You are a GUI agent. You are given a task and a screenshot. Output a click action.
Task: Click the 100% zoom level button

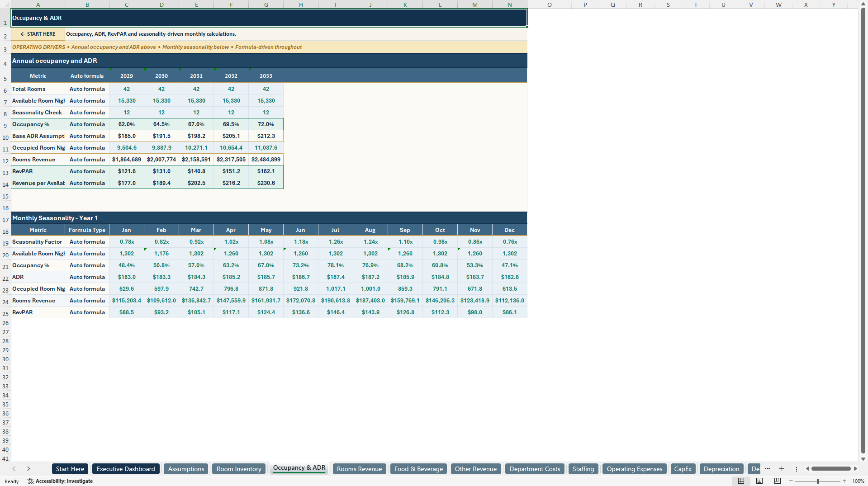click(858, 481)
